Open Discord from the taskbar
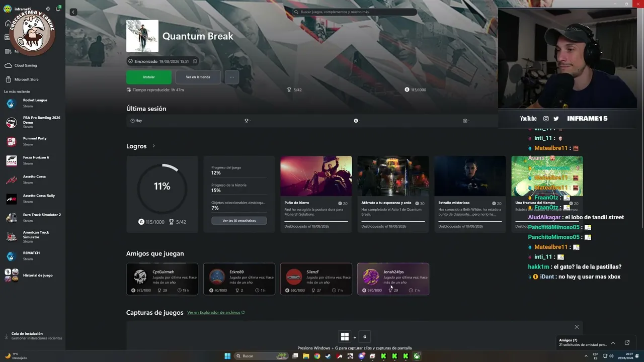Viewport: 644px width, 362px height. pos(361,356)
